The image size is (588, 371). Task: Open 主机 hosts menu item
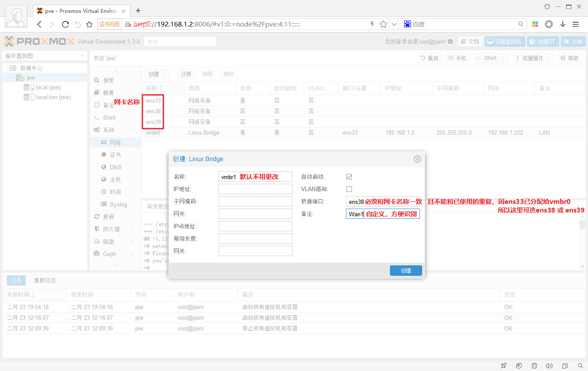(115, 180)
